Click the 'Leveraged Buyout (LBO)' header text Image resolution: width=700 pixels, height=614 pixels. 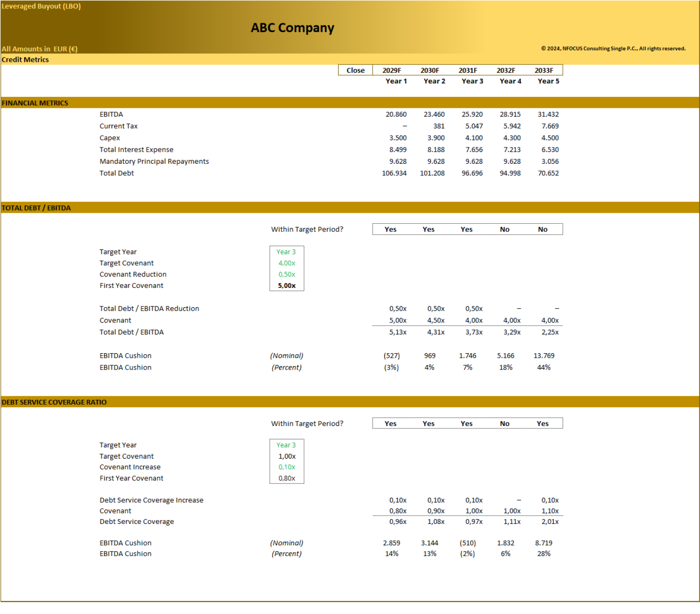coord(41,6)
